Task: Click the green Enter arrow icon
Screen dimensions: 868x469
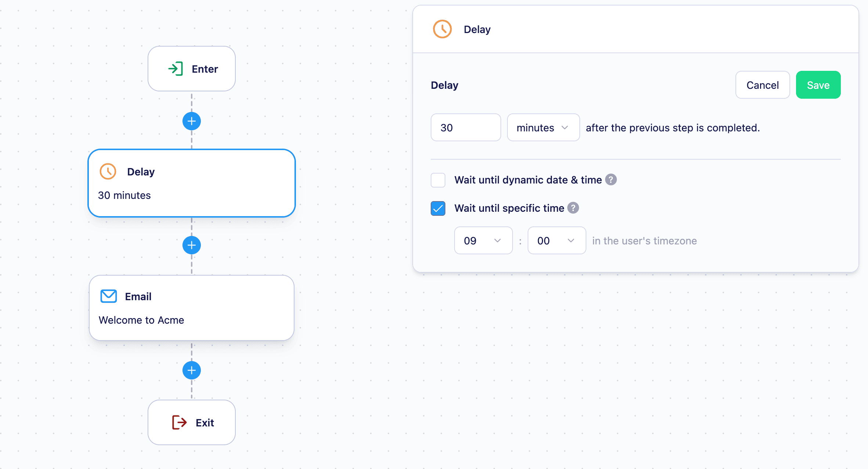Action: (x=176, y=69)
